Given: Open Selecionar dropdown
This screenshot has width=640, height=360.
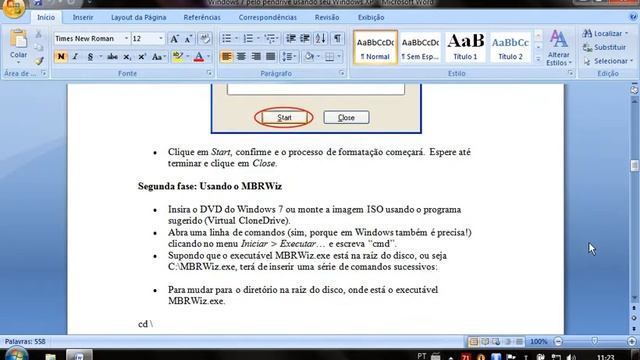Looking at the screenshot, I should [x=608, y=61].
